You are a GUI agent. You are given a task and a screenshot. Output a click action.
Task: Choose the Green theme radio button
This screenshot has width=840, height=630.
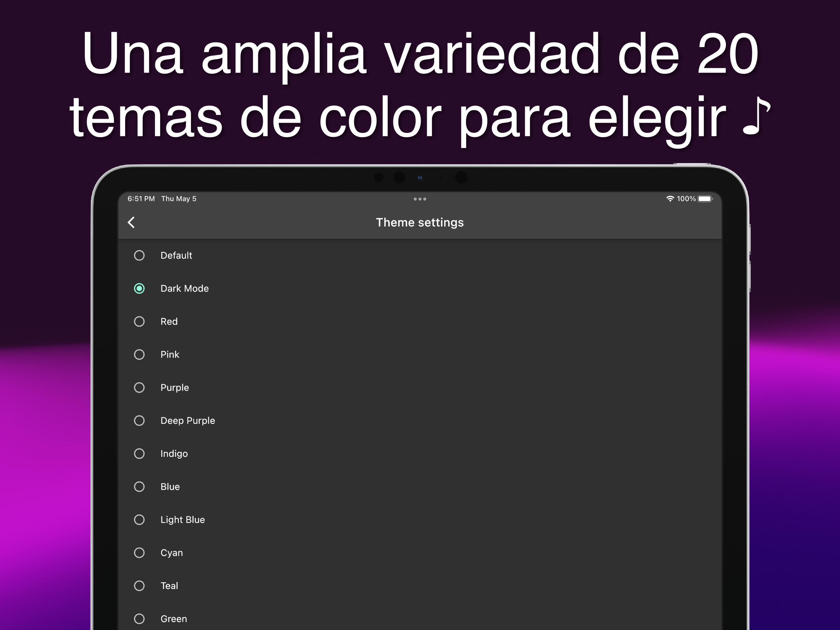139,619
